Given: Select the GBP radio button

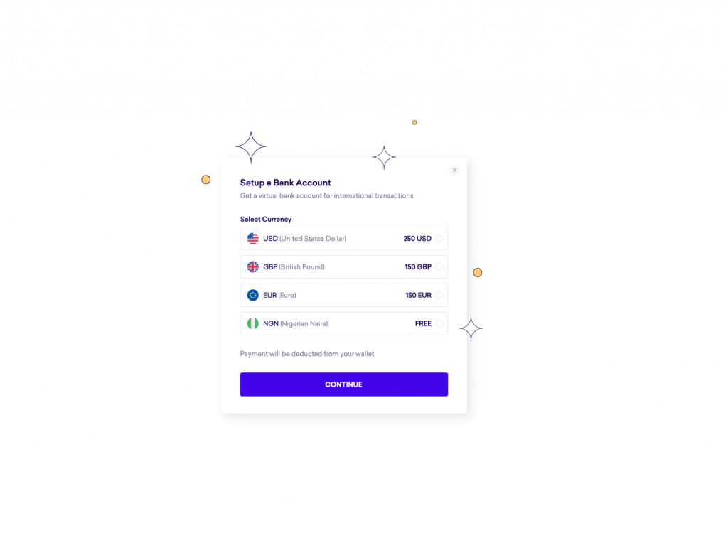Looking at the screenshot, I should click(x=439, y=266).
